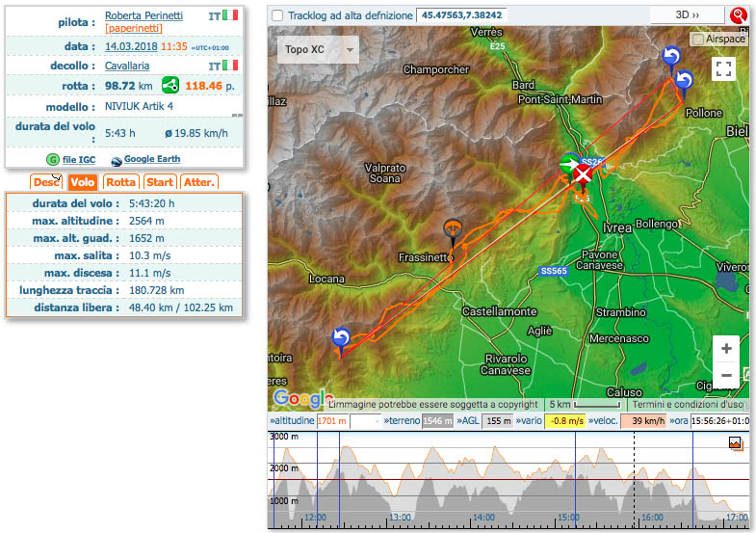
Task: Zoom in on the map
Action: point(726,349)
